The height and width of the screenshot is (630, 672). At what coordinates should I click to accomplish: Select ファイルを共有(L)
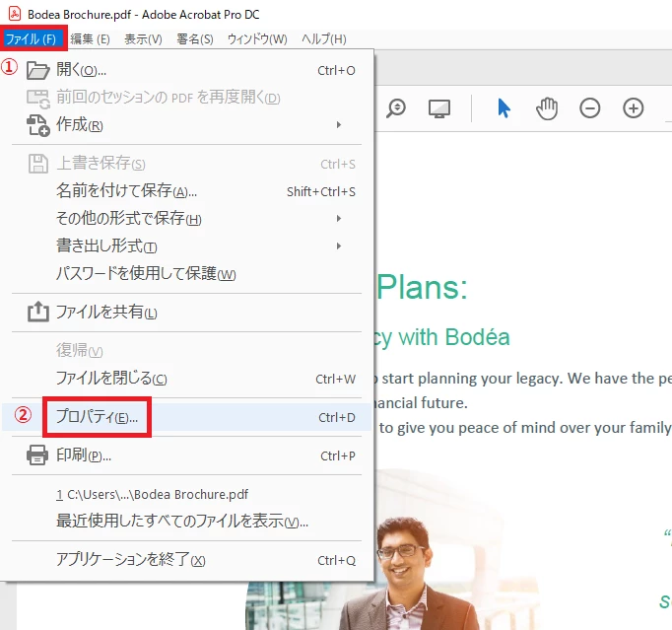186,313
